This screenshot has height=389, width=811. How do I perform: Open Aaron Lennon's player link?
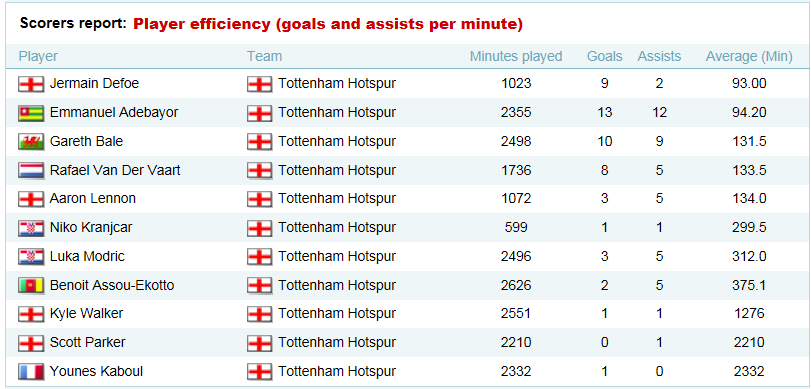pyautogui.click(x=93, y=198)
